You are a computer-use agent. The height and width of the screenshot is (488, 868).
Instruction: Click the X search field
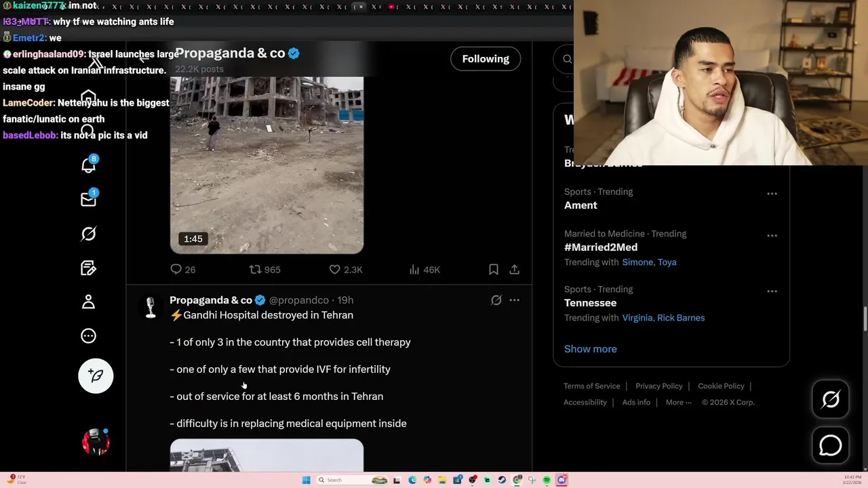[564, 59]
